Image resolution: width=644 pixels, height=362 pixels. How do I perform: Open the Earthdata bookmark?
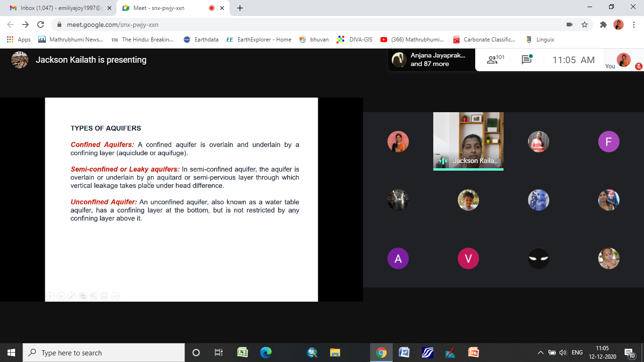[x=201, y=40]
